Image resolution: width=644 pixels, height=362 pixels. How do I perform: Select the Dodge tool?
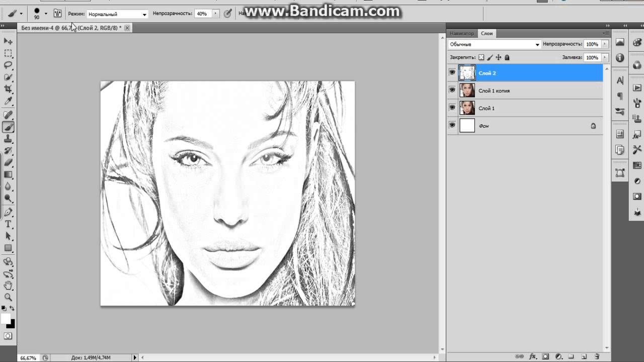8,199
